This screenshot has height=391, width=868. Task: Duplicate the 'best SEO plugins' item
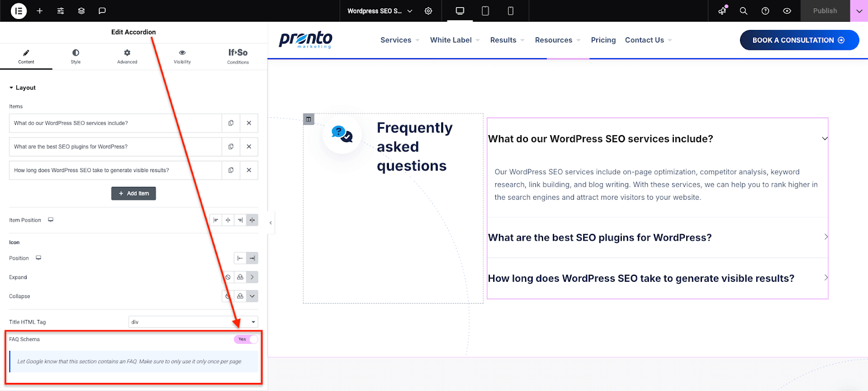(x=231, y=147)
